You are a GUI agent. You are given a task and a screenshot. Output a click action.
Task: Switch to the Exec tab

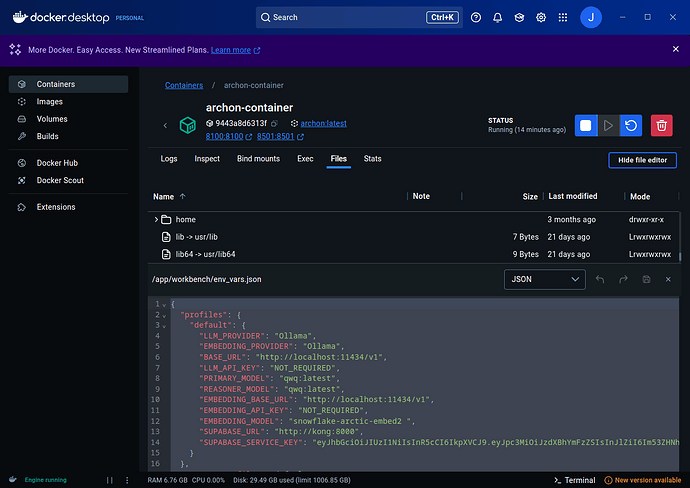[305, 159]
